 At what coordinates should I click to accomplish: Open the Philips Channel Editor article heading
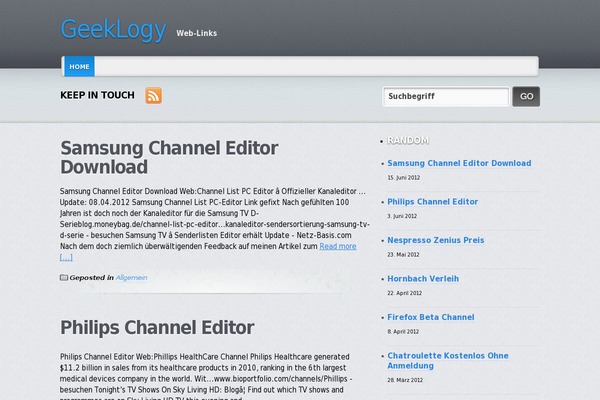(157, 328)
